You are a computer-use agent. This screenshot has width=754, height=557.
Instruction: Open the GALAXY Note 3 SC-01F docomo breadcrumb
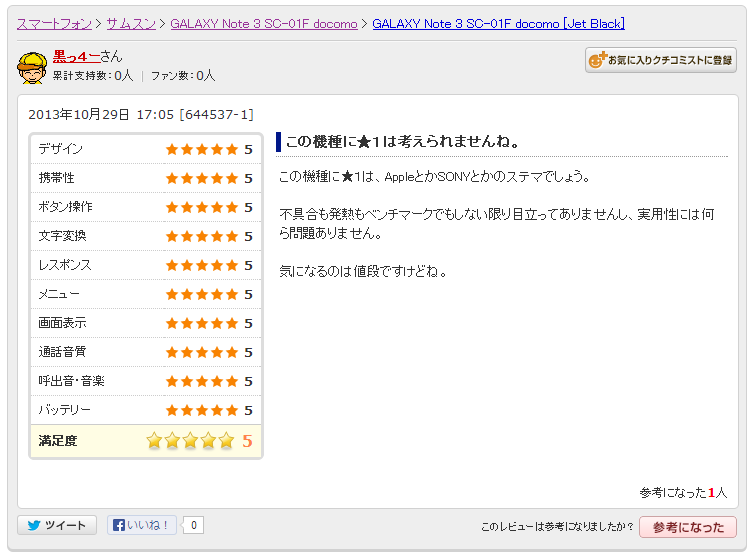click(x=264, y=24)
